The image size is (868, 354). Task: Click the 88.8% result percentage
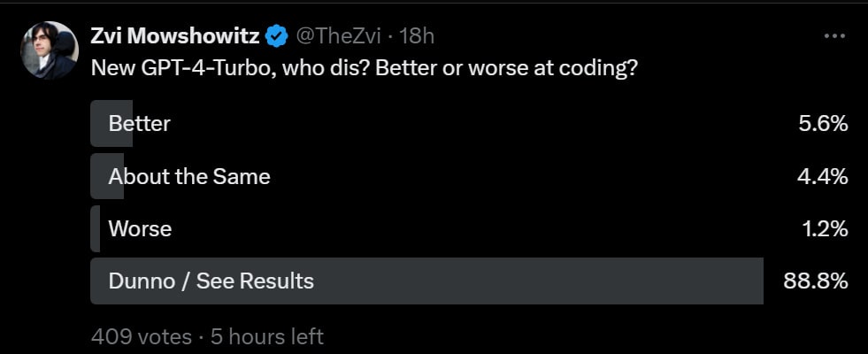tap(816, 281)
